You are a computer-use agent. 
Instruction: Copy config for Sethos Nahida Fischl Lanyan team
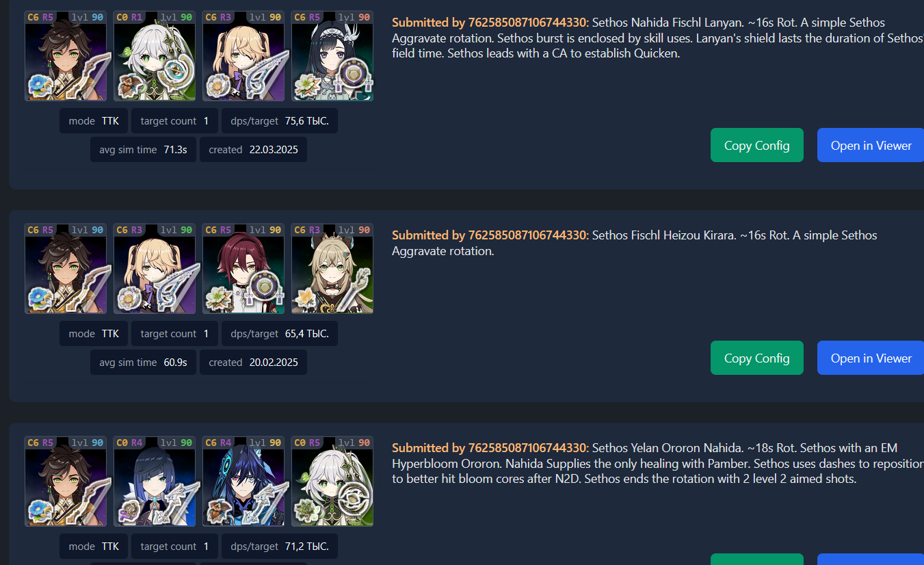point(757,145)
